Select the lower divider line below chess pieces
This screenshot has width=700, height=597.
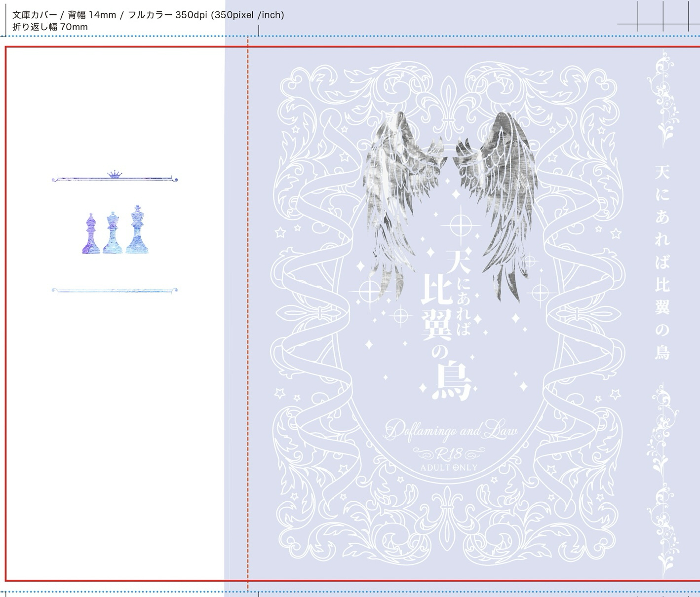[115, 291]
